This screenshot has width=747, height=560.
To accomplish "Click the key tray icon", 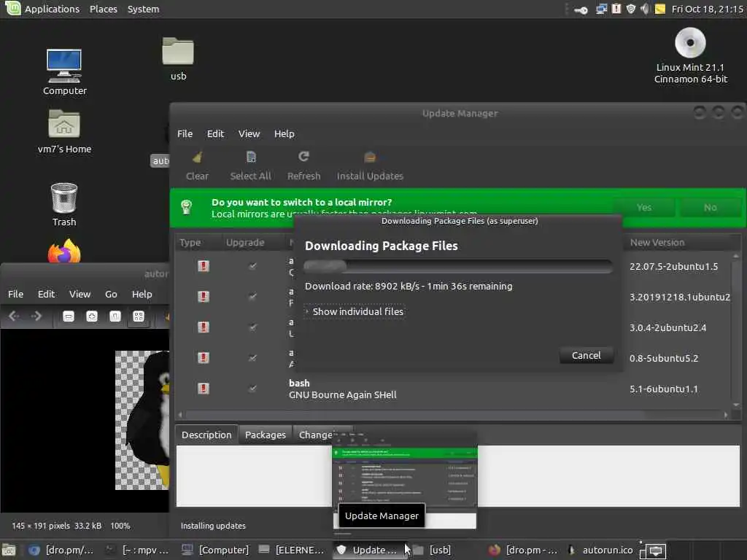I will [x=581, y=9].
